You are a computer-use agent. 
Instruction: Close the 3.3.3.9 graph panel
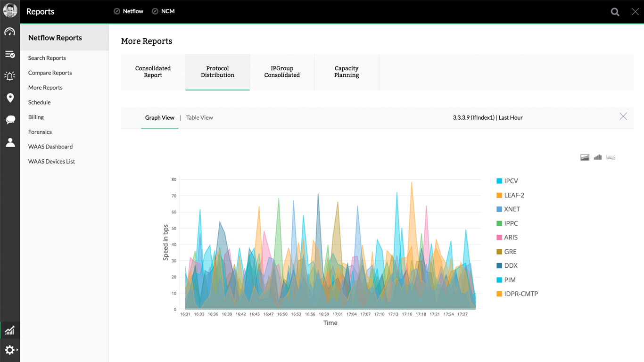tap(623, 116)
